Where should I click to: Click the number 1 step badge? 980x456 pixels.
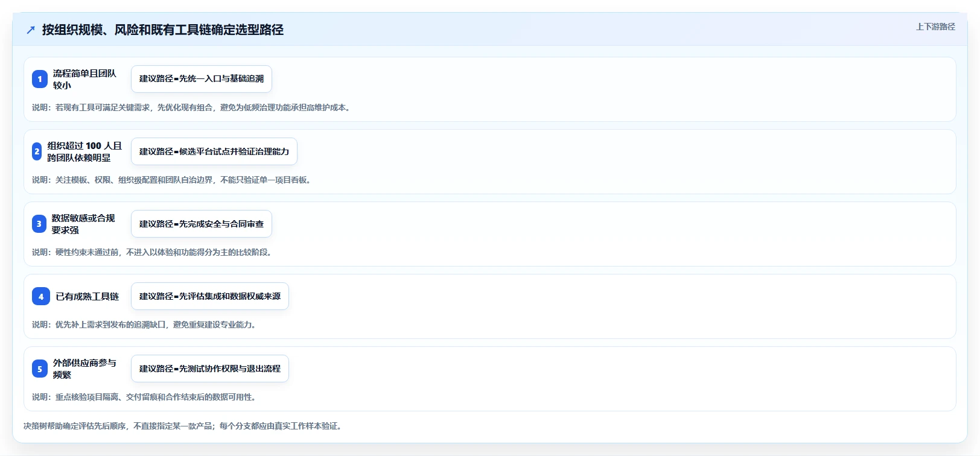click(x=40, y=79)
